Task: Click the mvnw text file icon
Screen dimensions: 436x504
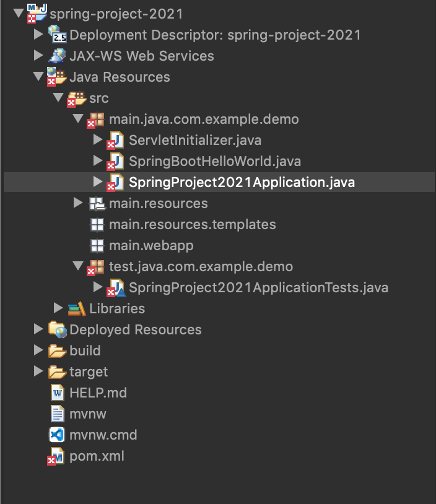Action: 57,414
